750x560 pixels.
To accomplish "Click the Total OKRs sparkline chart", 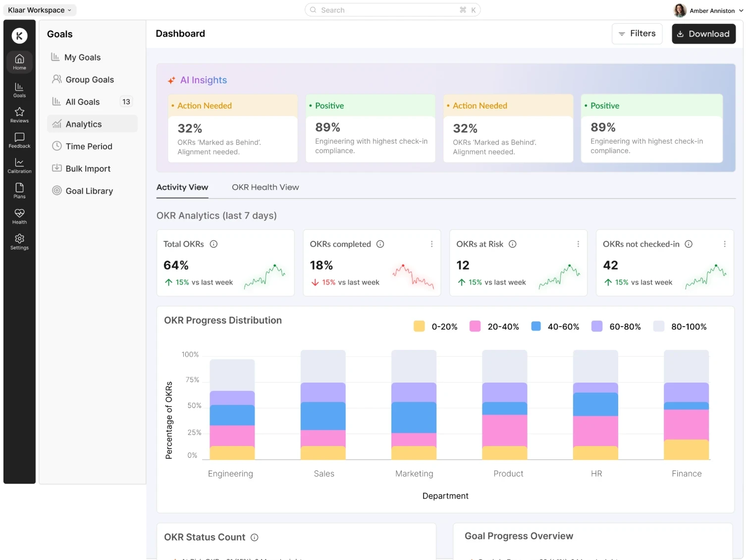I will tap(265, 277).
